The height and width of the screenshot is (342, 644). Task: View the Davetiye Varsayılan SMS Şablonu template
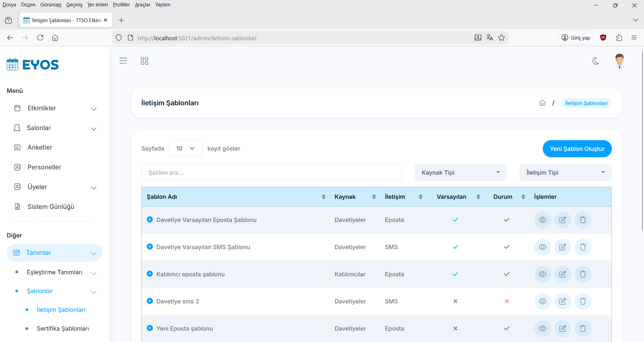click(542, 247)
